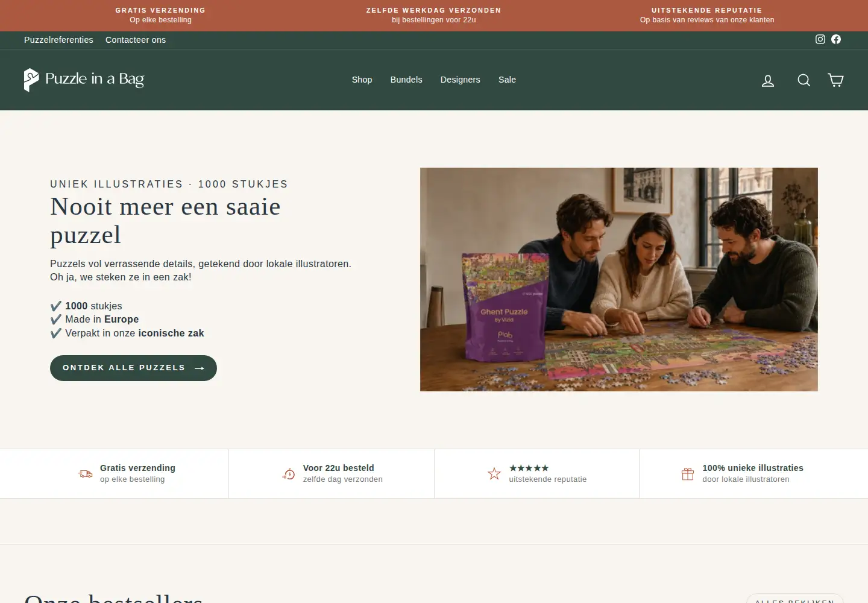
Task: Open the Designers menu item
Action: pos(461,80)
